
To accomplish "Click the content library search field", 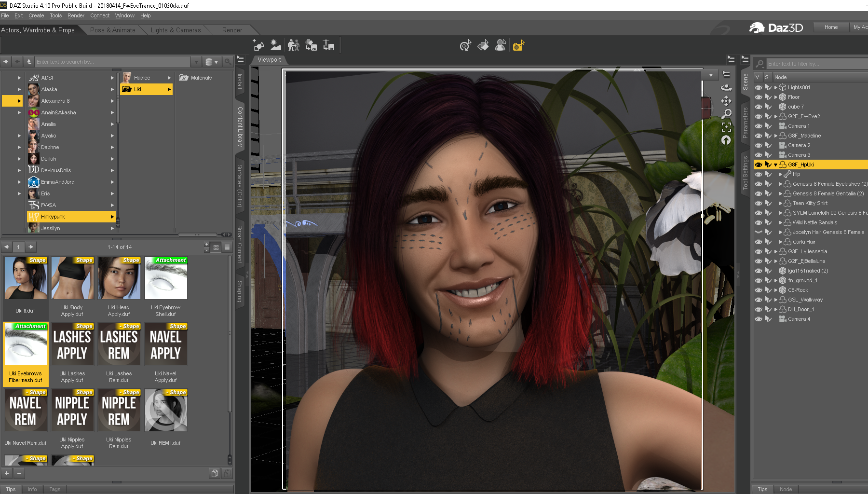I will coord(112,62).
